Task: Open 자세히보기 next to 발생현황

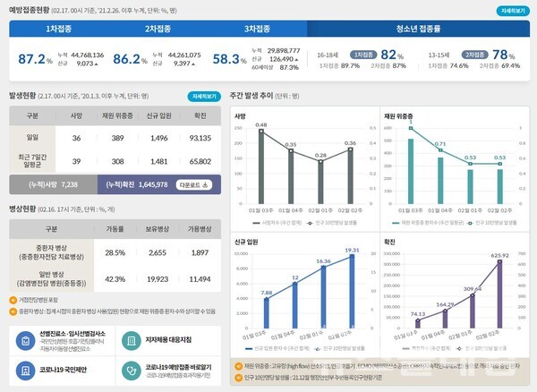Action: point(203,96)
